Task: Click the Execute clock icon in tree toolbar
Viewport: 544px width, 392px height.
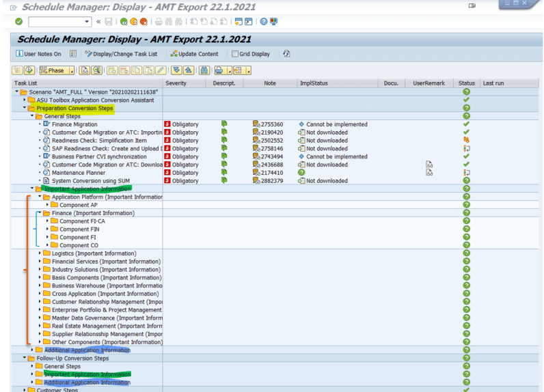Action: [x=29, y=70]
